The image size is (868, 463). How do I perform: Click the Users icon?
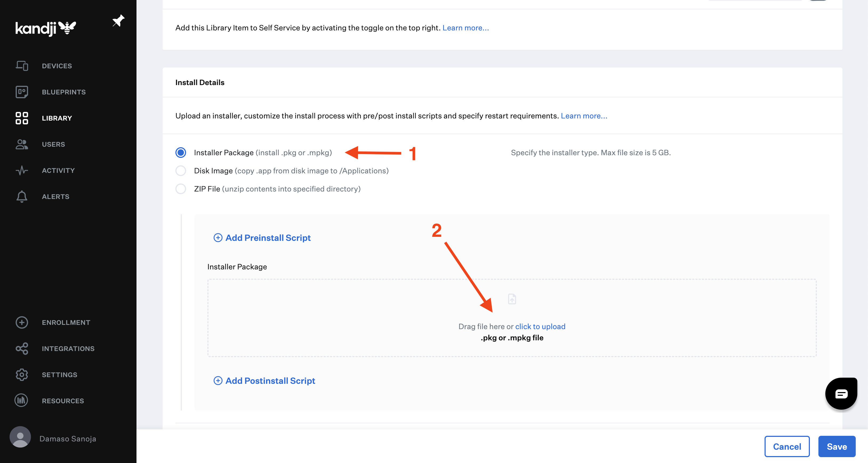[x=22, y=144]
